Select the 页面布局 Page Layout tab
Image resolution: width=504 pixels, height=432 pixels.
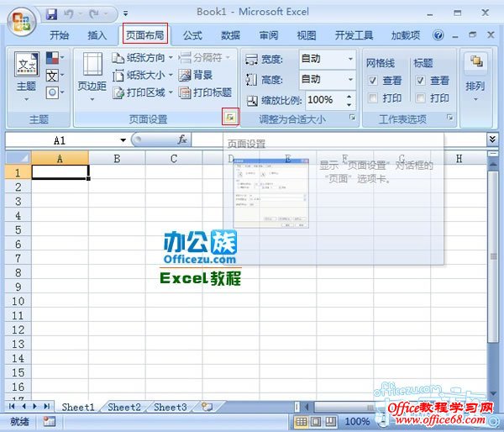(145, 34)
